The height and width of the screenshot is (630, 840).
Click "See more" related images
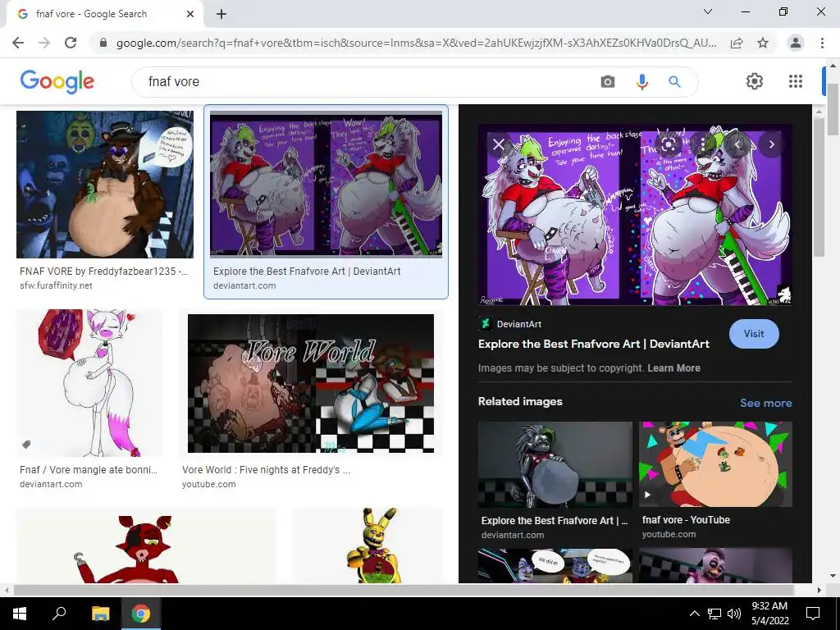click(765, 403)
